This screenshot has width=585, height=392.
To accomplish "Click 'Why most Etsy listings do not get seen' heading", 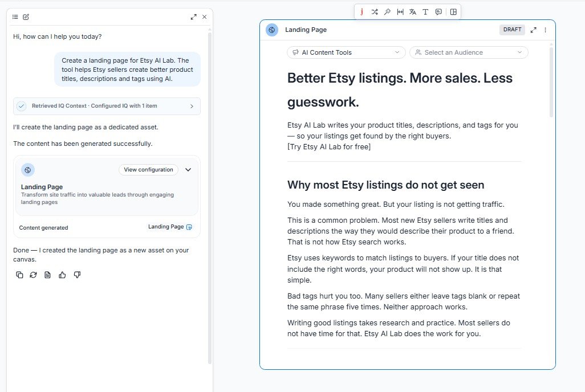I will pos(386,185).
